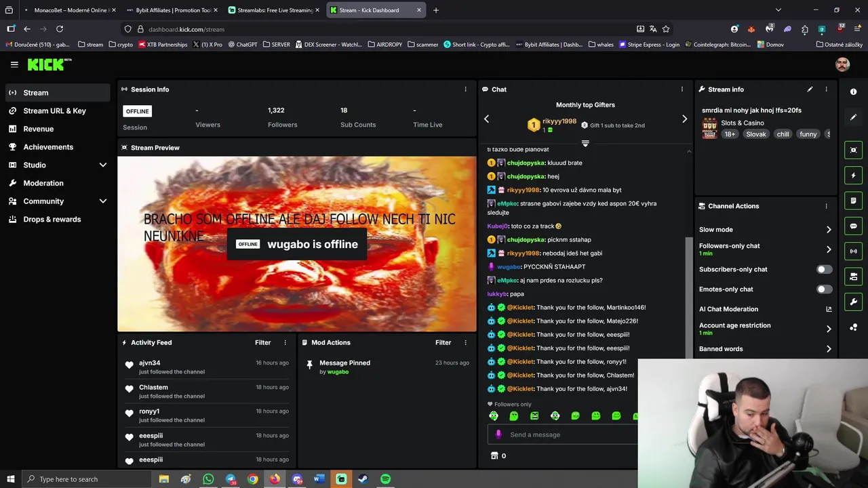
Task: Open Revenue page
Action: tap(58, 129)
